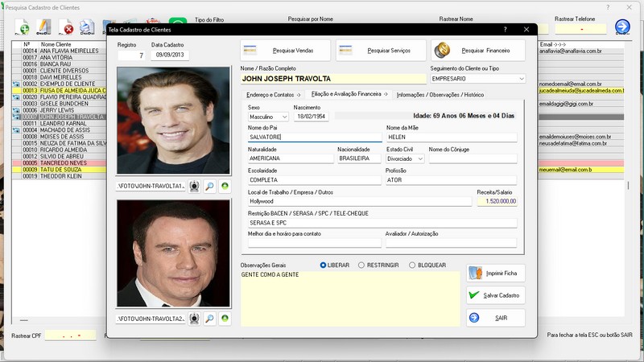The width and height of the screenshot is (644, 362).
Task: Click green plus icon beside JOHN-TRAVOLTA2 path
Action: click(x=225, y=319)
